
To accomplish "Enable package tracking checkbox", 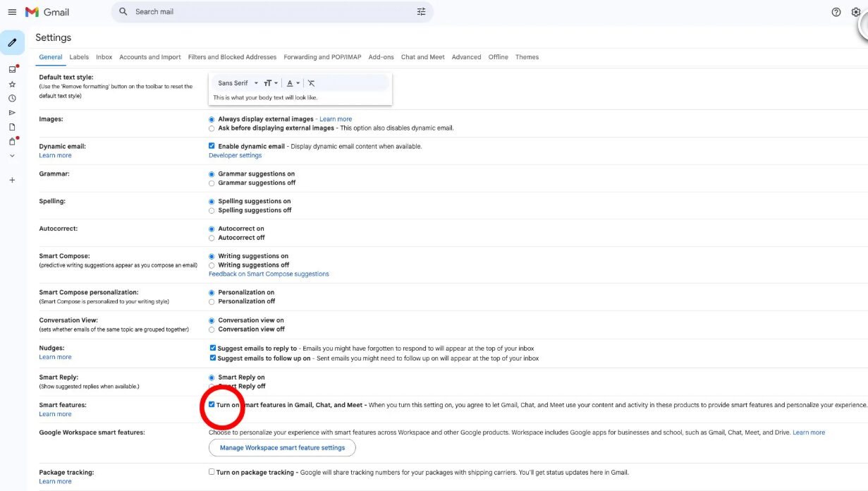I will click(212, 472).
